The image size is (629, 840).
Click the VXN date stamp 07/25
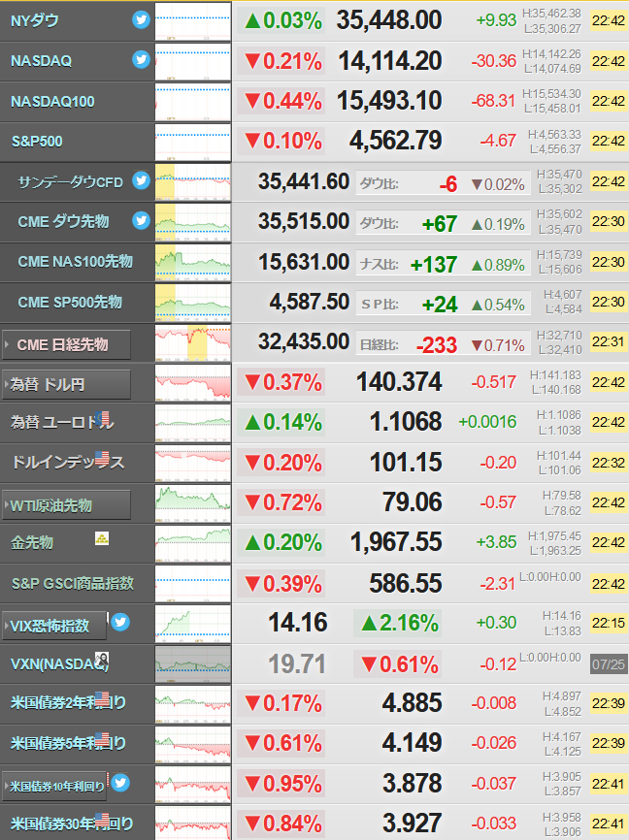(608, 664)
